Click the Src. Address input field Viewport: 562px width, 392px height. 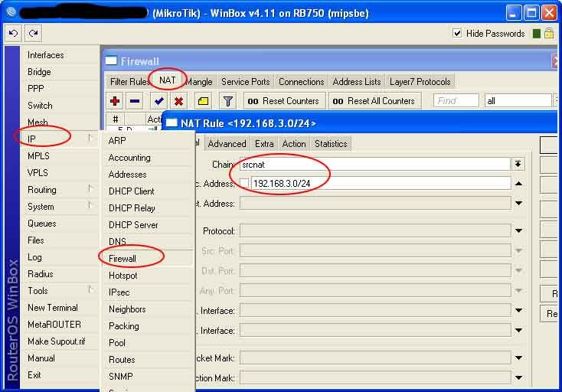coord(381,183)
